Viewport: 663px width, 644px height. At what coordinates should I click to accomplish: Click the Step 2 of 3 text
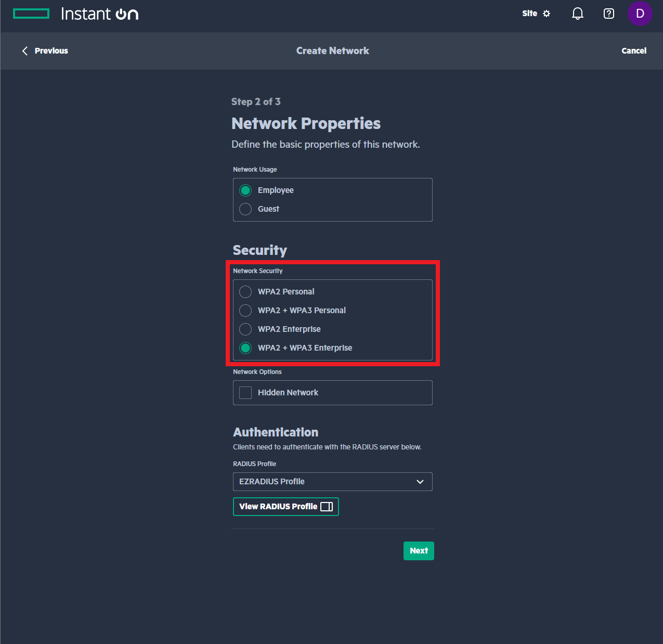256,101
